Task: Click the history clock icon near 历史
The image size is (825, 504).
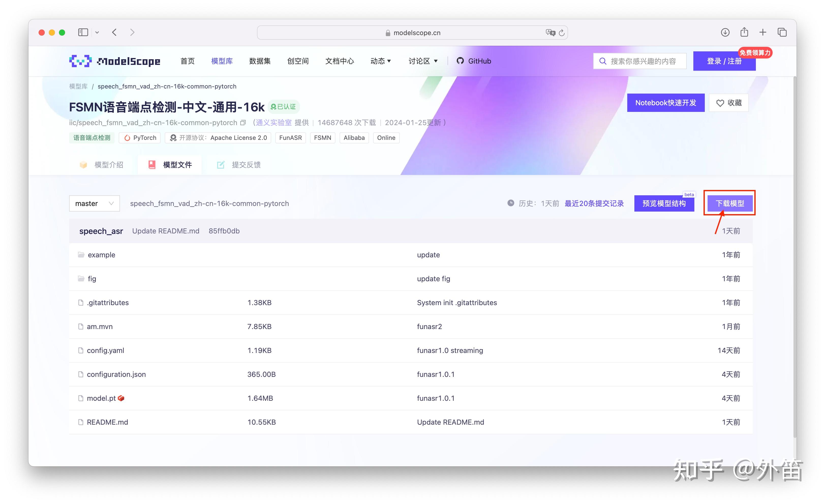Action: click(x=510, y=203)
